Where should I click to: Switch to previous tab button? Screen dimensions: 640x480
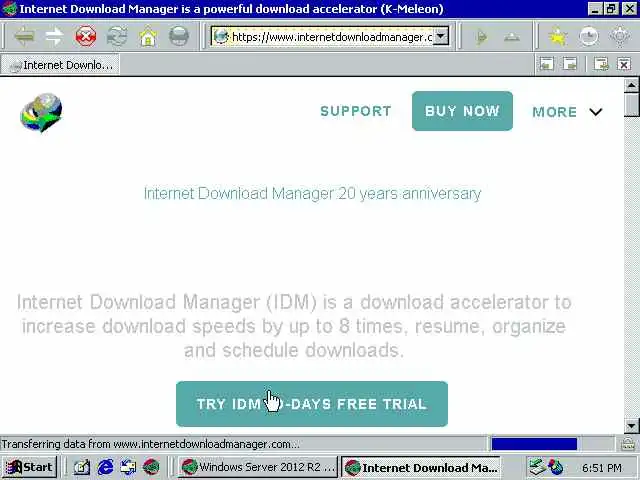click(x=547, y=64)
